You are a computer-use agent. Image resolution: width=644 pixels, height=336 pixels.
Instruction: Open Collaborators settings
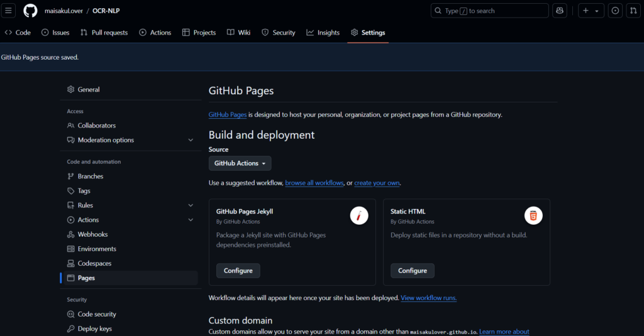point(131,126)
